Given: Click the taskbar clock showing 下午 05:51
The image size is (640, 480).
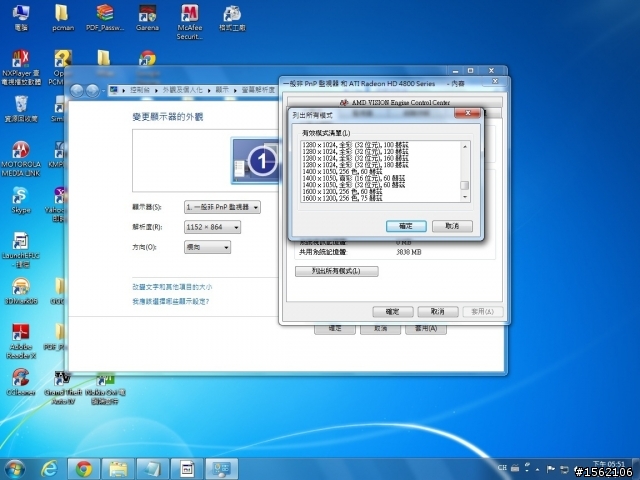Looking at the screenshot, I should pos(609,464).
